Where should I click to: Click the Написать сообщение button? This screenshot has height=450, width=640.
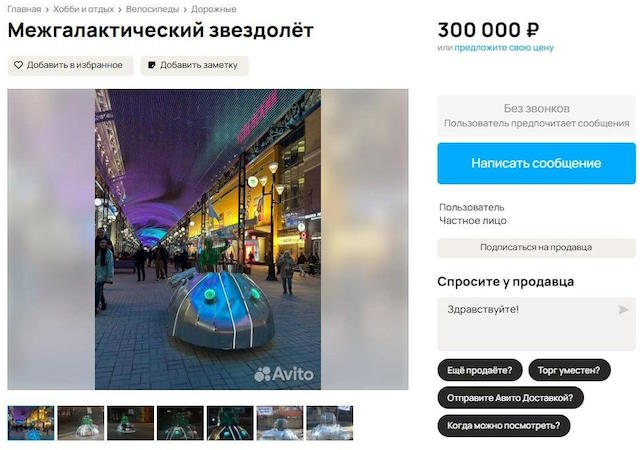536,163
